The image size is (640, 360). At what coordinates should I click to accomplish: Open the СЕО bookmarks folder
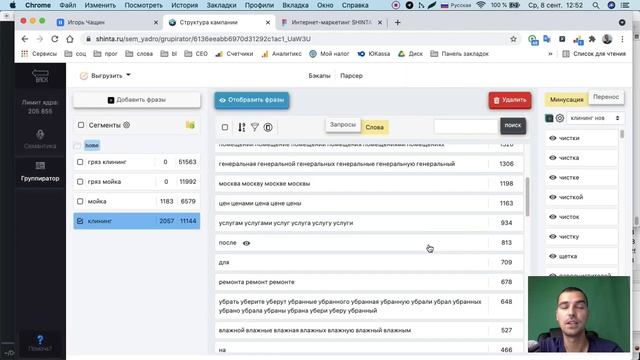click(196, 53)
